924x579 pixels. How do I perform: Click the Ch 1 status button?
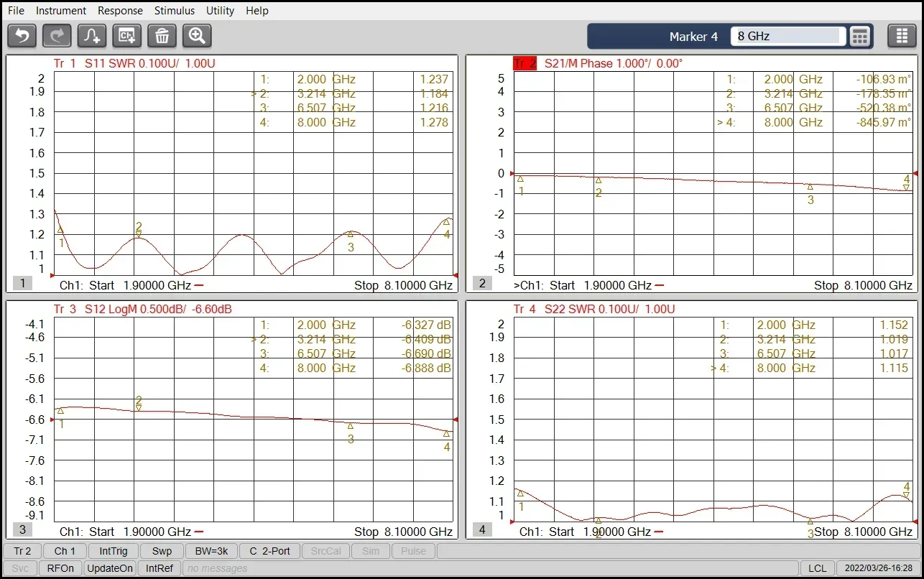[65, 551]
